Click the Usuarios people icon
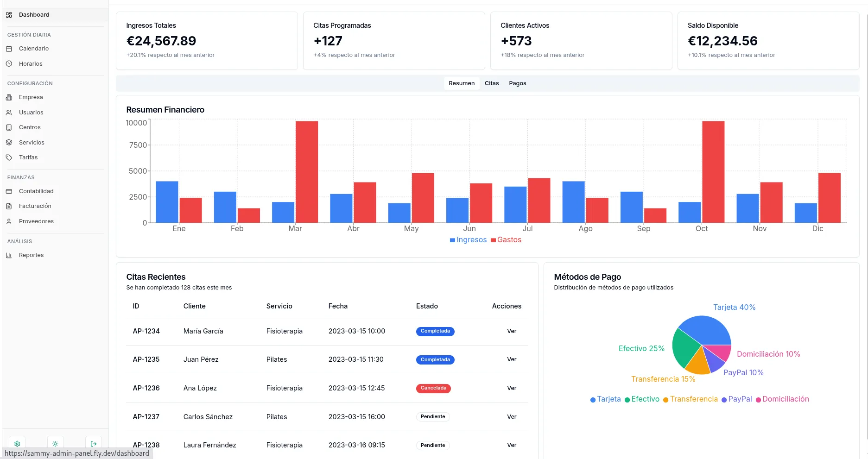 tap(9, 113)
